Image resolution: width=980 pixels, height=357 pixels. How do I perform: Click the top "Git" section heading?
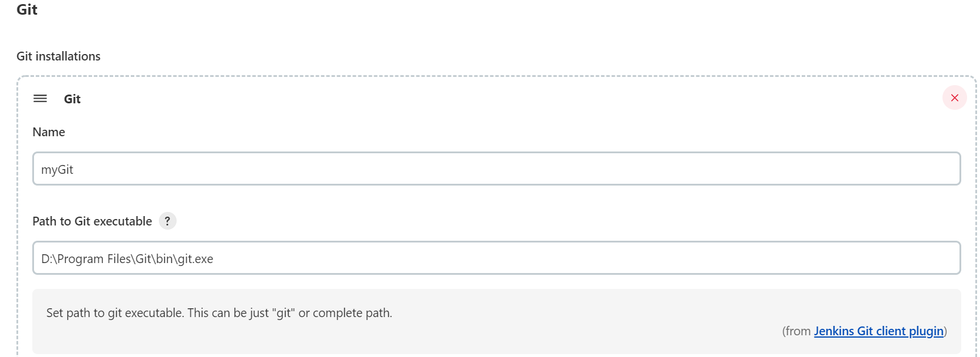[27, 10]
